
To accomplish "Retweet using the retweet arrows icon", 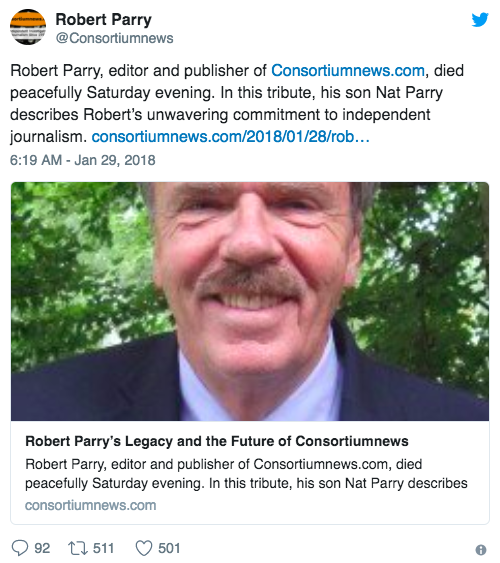I will (x=78, y=548).
